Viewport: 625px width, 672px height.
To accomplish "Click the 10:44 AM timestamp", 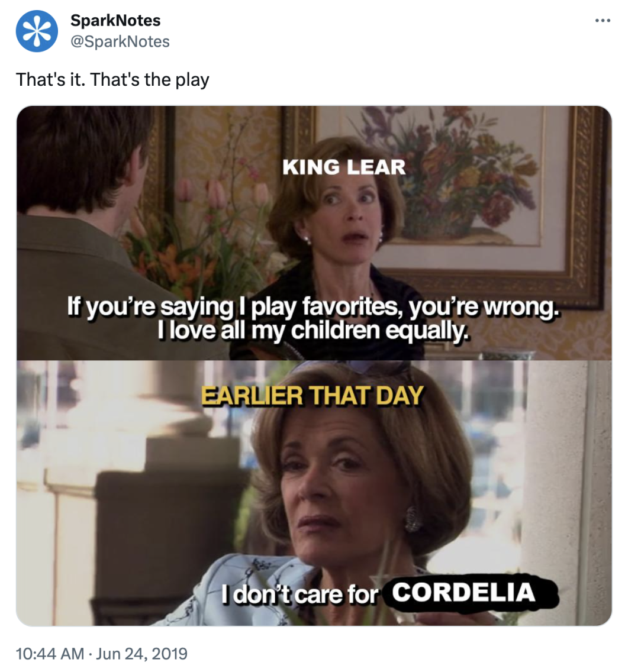I will (x=51, y=653).
